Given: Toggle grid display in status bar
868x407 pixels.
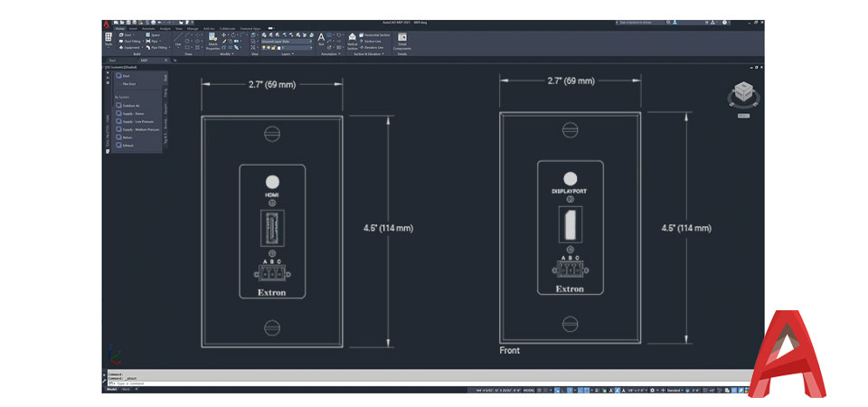Looking at the screenshot, I should (539, 391).
